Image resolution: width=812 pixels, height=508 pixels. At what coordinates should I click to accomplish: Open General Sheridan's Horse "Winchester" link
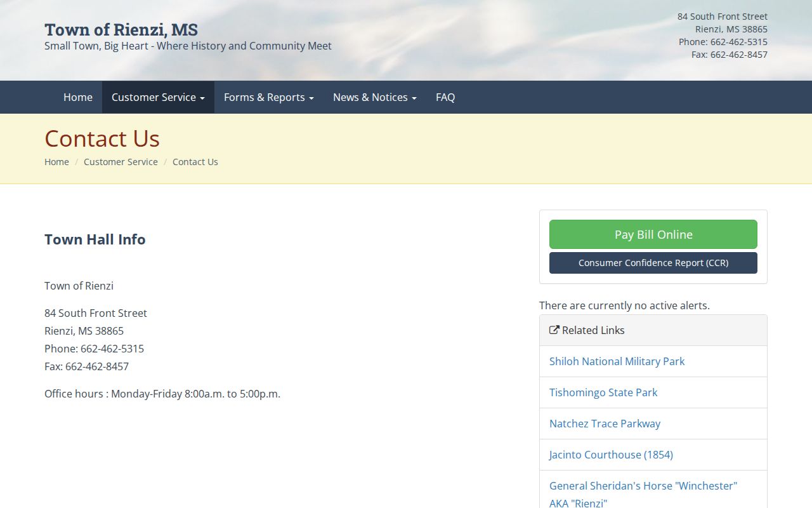643,494
